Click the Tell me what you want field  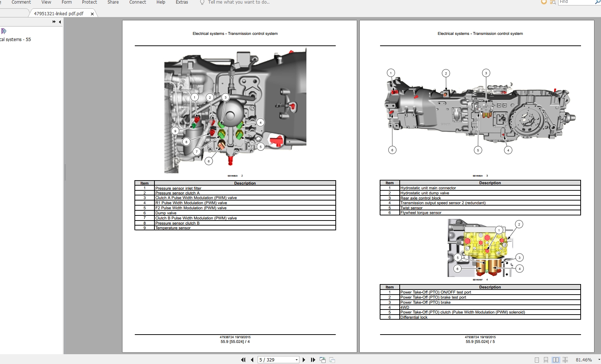pyautogui.click(x=239, y=2)
